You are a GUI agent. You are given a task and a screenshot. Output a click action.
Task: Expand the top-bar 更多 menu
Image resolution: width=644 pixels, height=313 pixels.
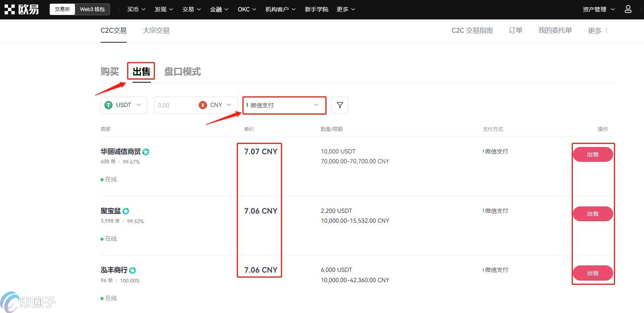[346, 10]
